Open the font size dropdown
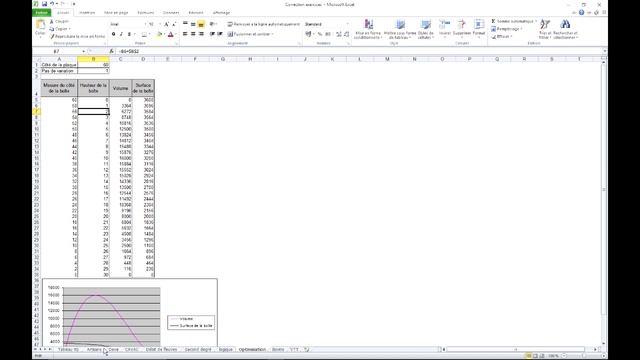 (160, 24)
